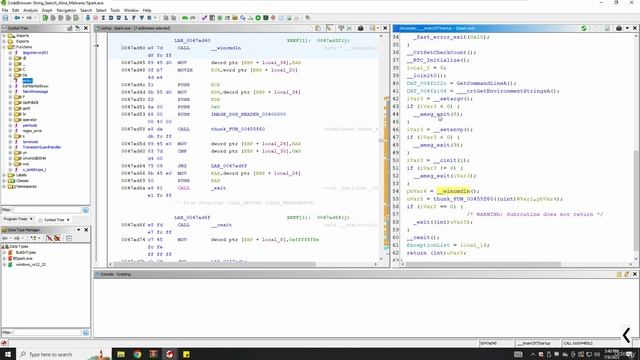Close the Symbol Tree panel

[x=86, y=28]
